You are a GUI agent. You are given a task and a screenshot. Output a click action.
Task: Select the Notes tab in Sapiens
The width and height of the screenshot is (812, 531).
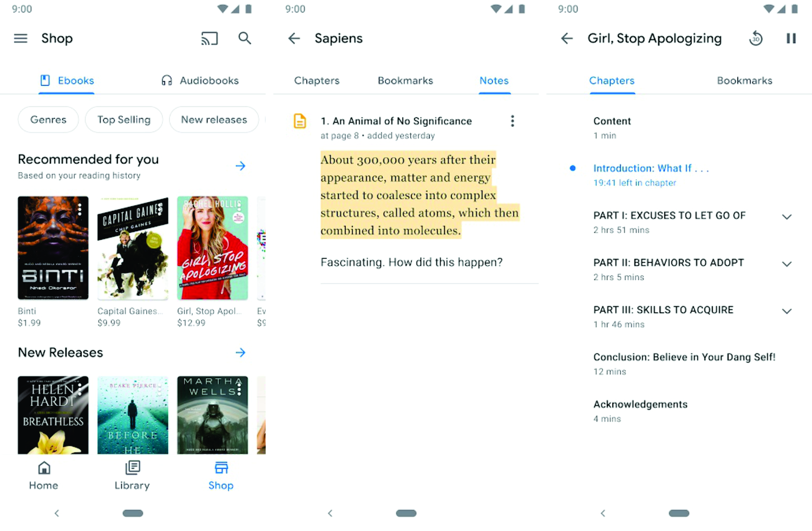tap(494, 81)
